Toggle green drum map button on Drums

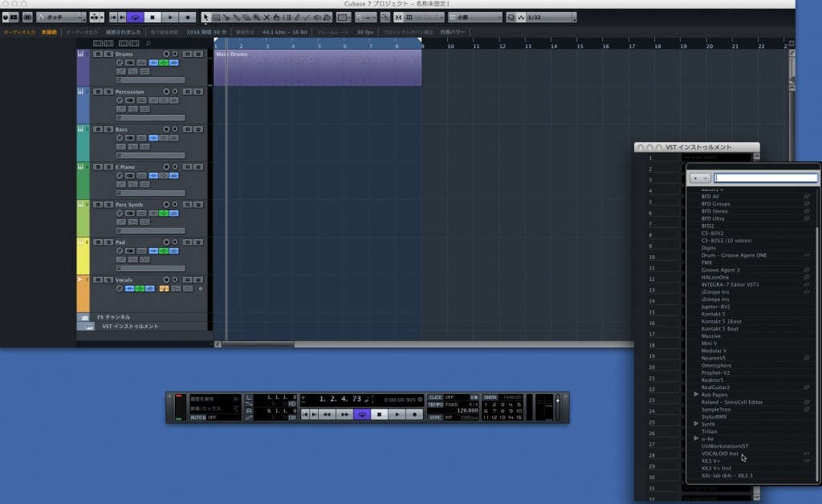tap(164, 63)
